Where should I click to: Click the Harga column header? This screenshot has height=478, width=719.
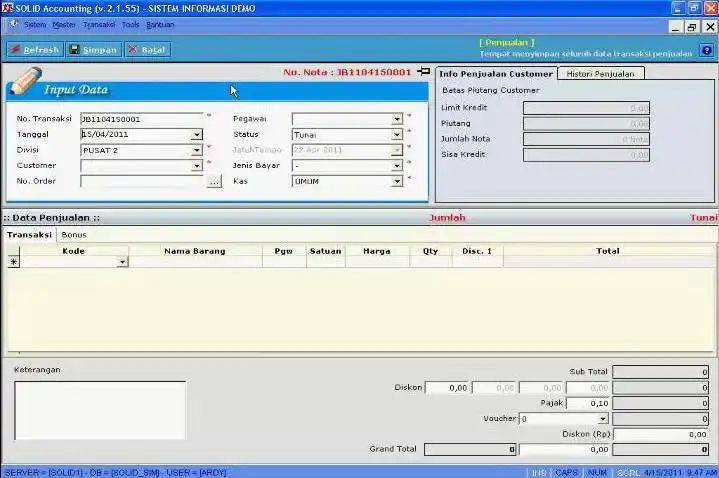[x=377, y=251]
